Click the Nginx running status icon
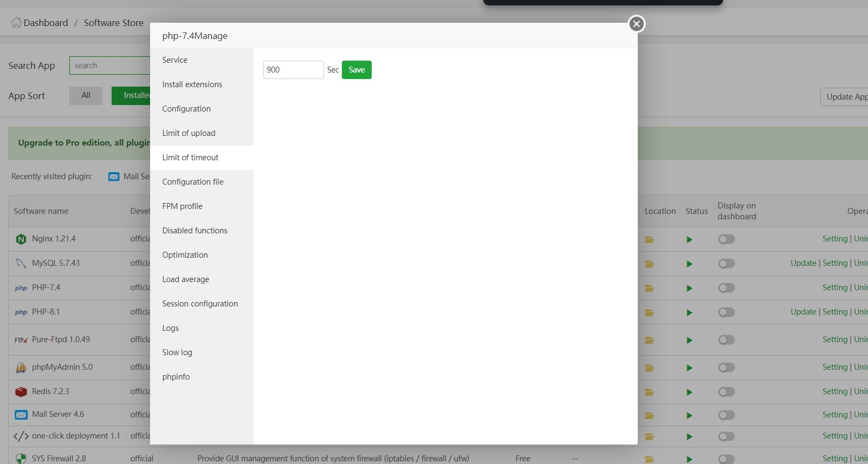Image resolution: width=868 pixels, height=464 pixels. click(689, 239)
